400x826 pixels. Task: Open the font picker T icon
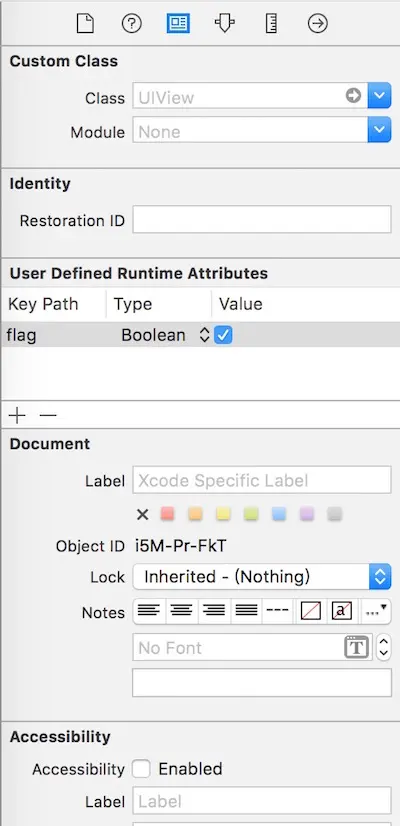click(x=357, y=647)
